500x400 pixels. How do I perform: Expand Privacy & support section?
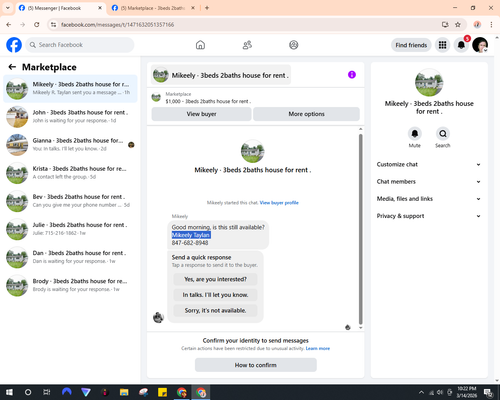(429, 216)
